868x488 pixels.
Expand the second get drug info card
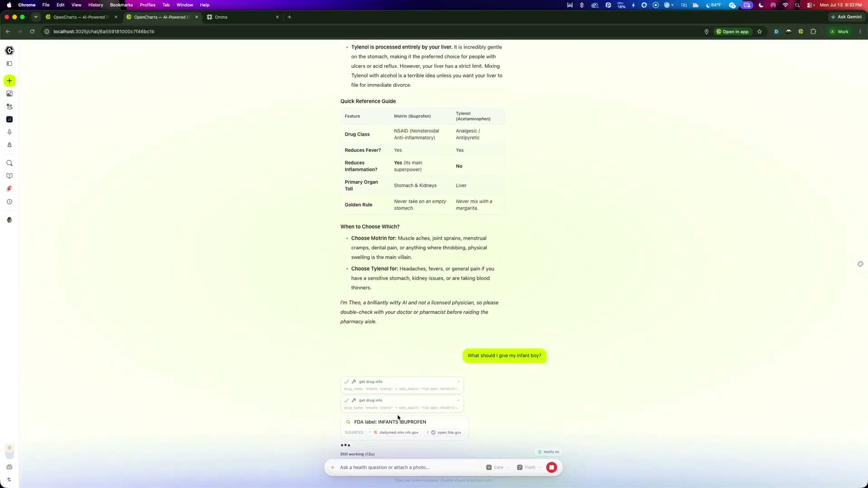click(402, 404)
